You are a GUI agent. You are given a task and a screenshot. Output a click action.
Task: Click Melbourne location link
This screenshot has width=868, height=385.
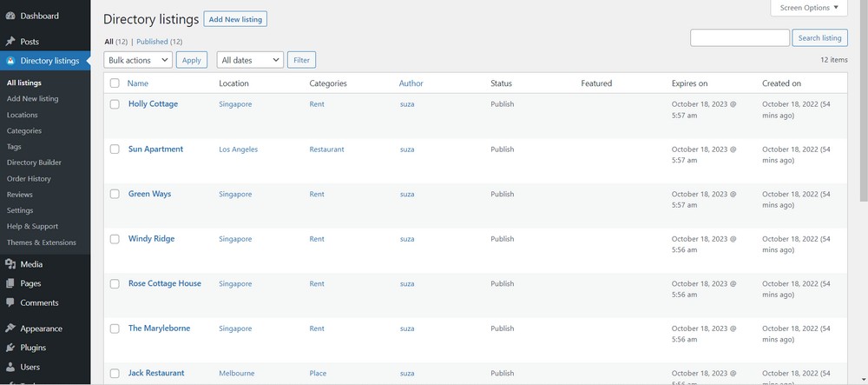coord(236,374)
